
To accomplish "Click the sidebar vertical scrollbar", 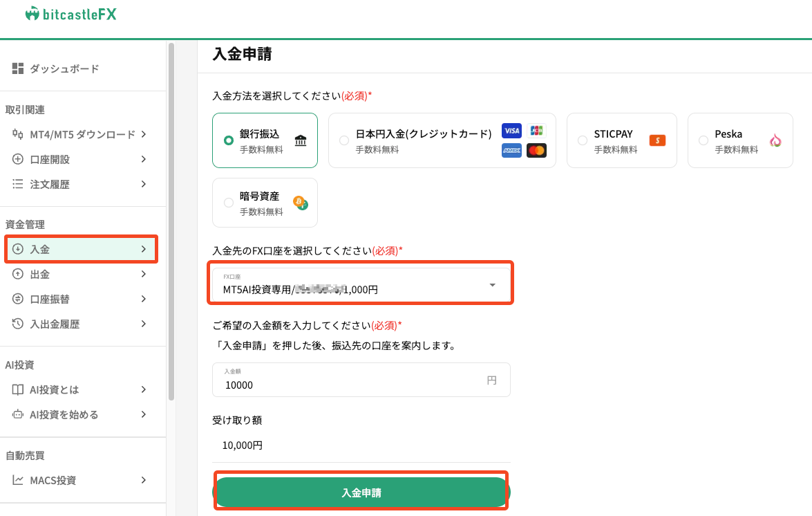I will pos(171,222).
